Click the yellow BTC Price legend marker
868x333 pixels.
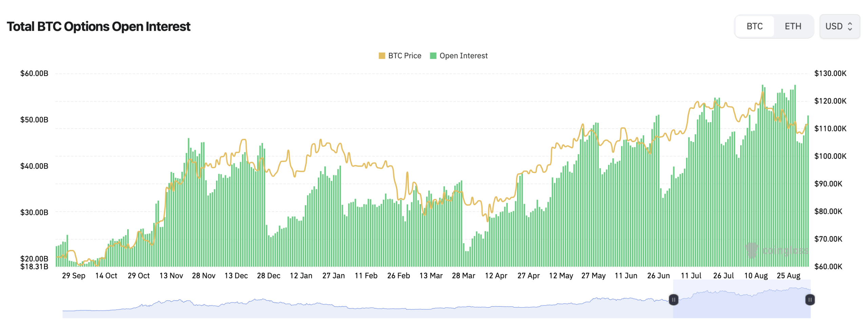coord(382,55)
